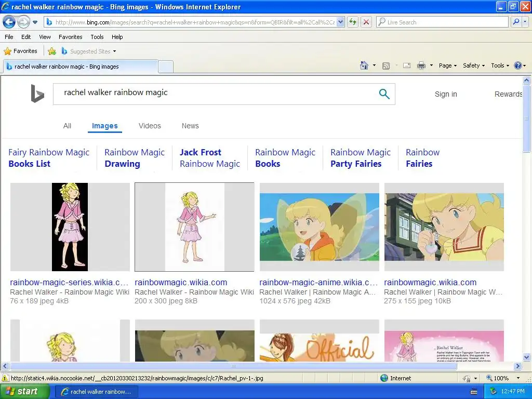
Task: Click the Live Search magnifier button
Action: point(516,22)
